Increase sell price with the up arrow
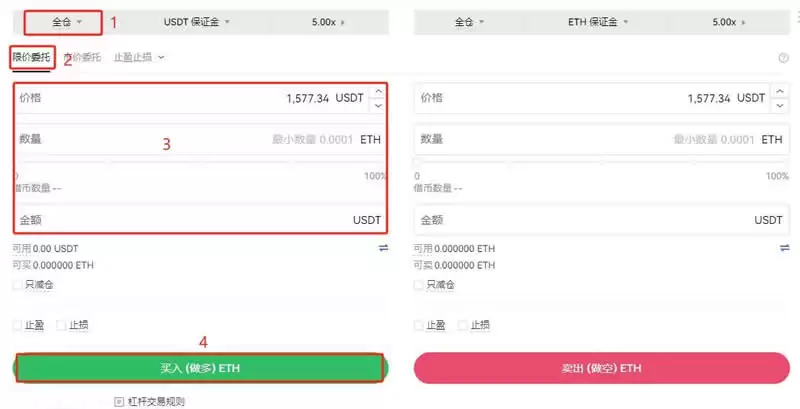Image resolution: width=800 pixels, height=409 pixels. 777,92
